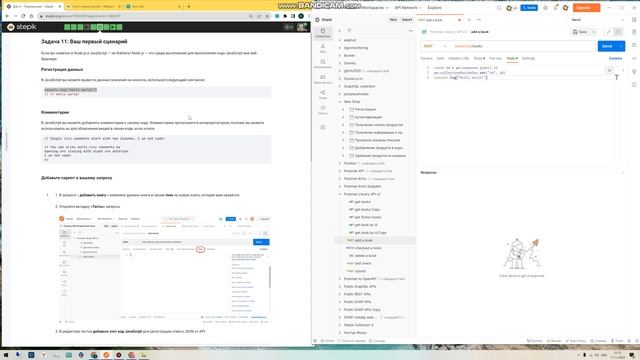Open the Console in the Postman status bar
Image resolution: width=640 pixels, height=360 pixels.
(377, 341)
